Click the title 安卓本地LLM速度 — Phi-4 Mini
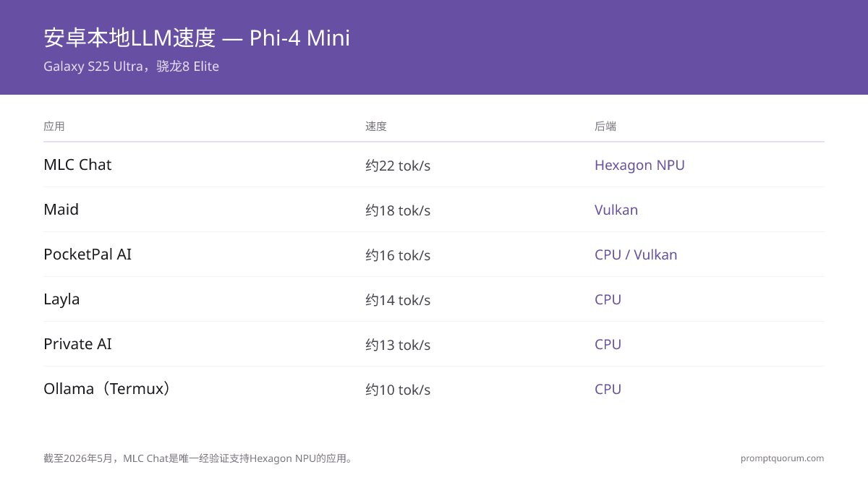Image resolution: width=868 pixels, height=488 pixels. 197,38
